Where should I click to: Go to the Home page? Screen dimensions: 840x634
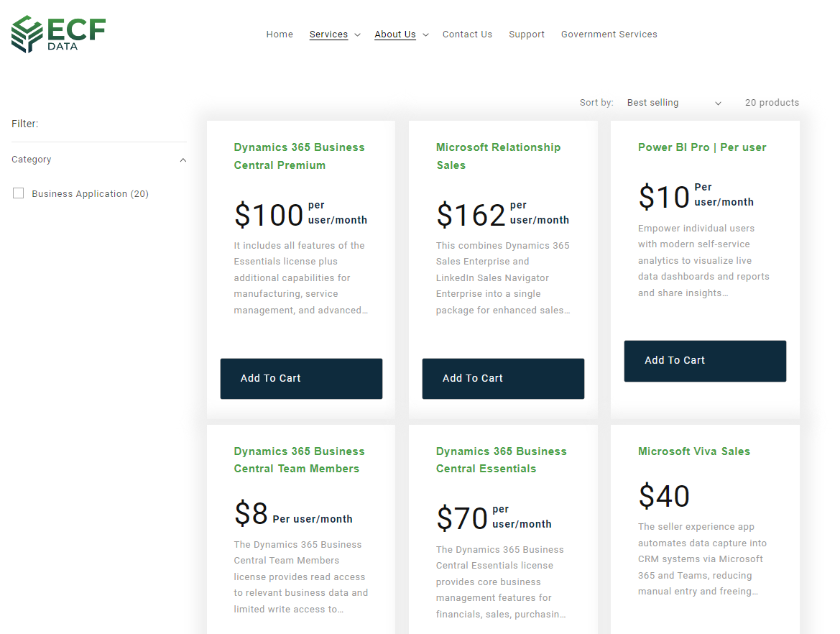(280, 35)
